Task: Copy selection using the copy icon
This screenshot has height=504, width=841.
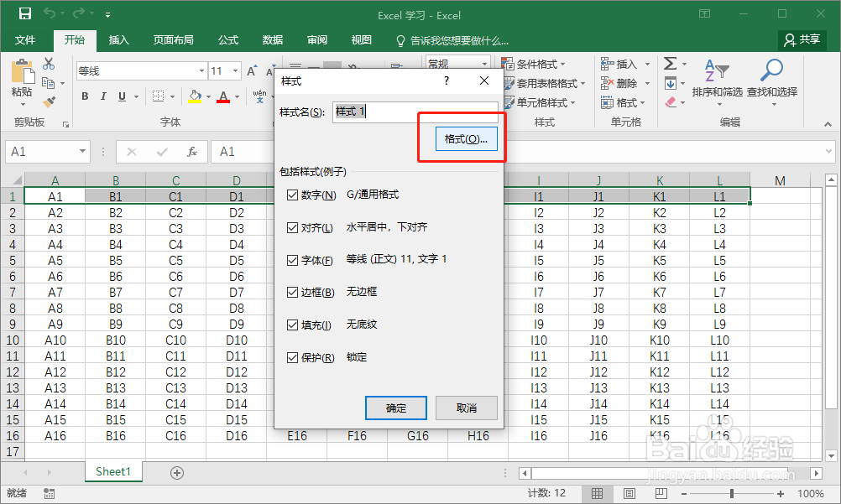Action: click(49, 83)
